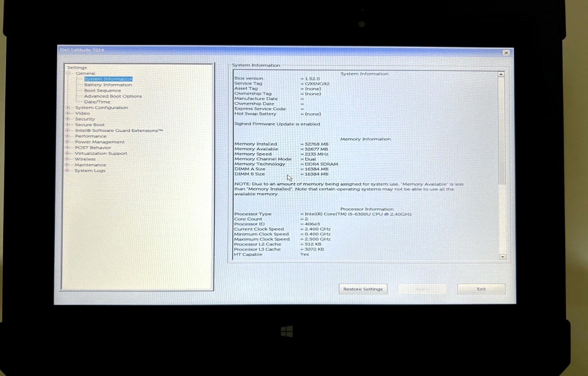Expand Intel Software Guard Extensions node

pos(67,130)
